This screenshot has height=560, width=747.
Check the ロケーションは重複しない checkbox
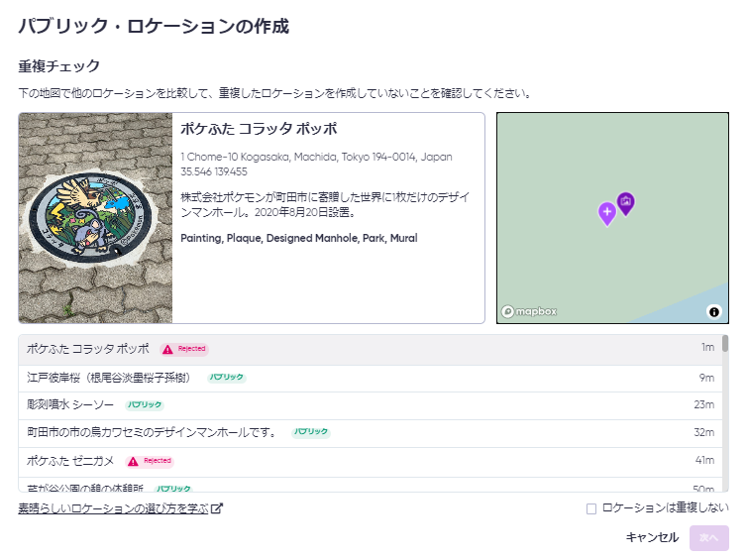tap(591, 508)
